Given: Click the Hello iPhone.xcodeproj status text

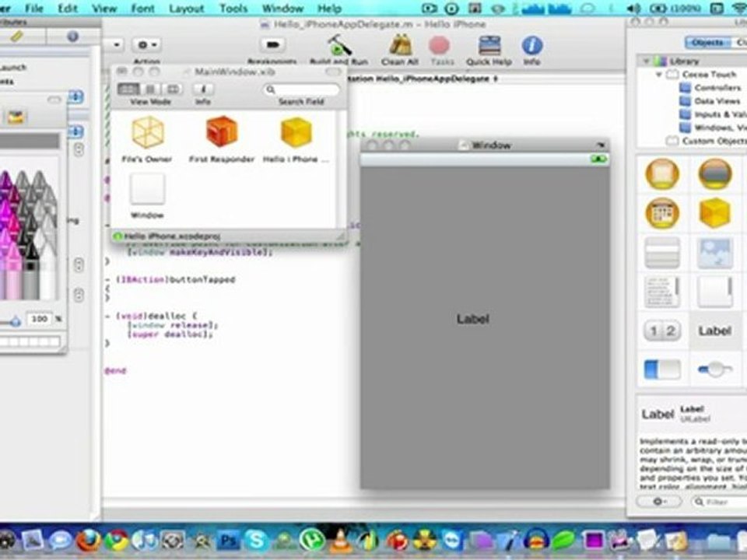Looking at the screenshot, I should pos(172,236).
